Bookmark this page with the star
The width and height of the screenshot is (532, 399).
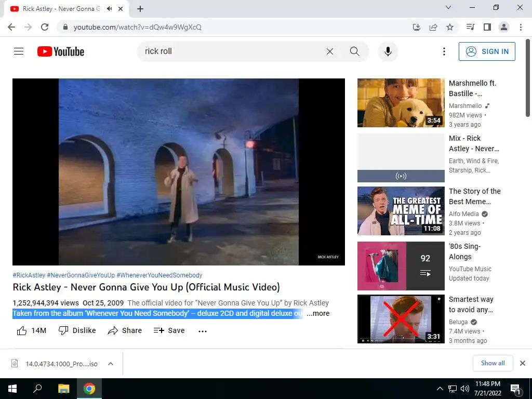click(x=450, y=27)
